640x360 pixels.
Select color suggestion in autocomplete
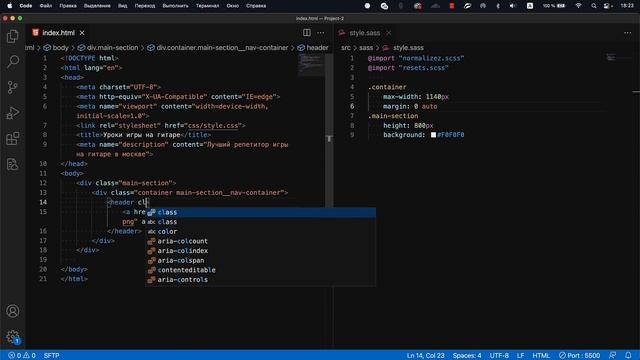260,231
